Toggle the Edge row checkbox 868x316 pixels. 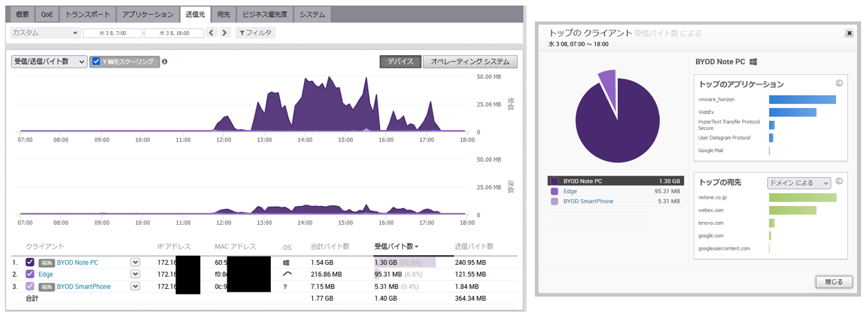pyautogui.click(x=30, y=274)
